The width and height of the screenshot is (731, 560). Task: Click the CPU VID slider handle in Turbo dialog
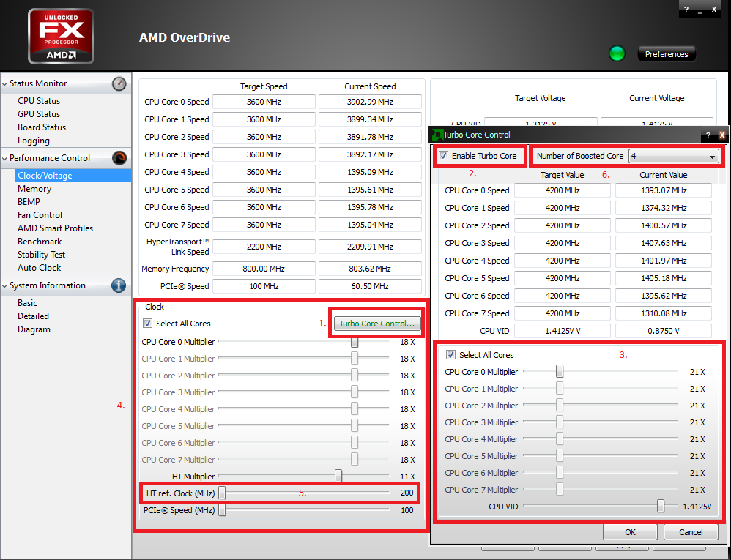tap(661, 507)
